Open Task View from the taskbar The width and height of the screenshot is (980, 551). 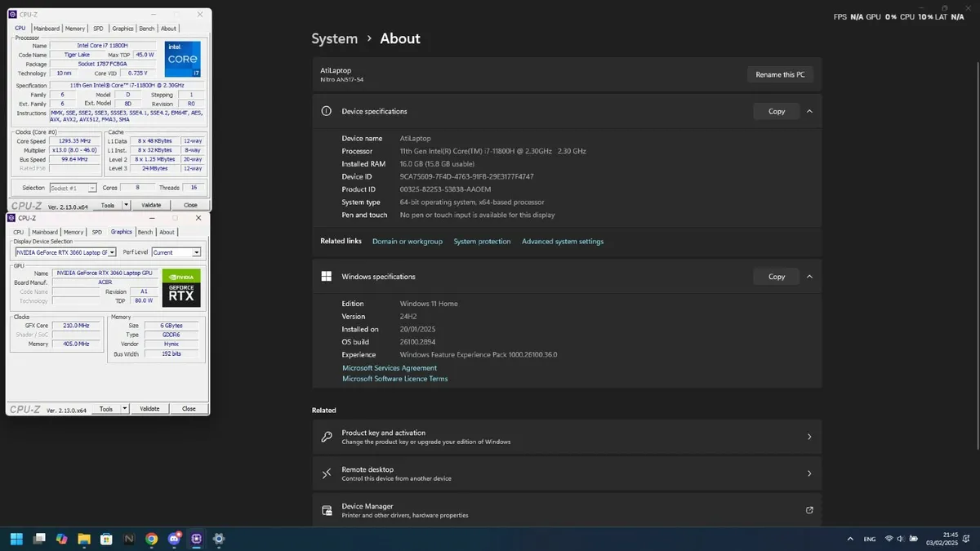coord(39,539)
